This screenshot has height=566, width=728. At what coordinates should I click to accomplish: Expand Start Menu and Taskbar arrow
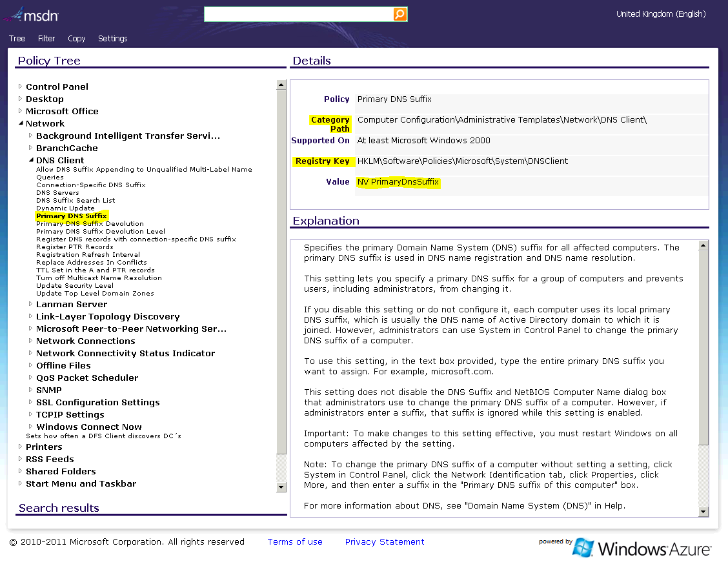click(20, 483)
